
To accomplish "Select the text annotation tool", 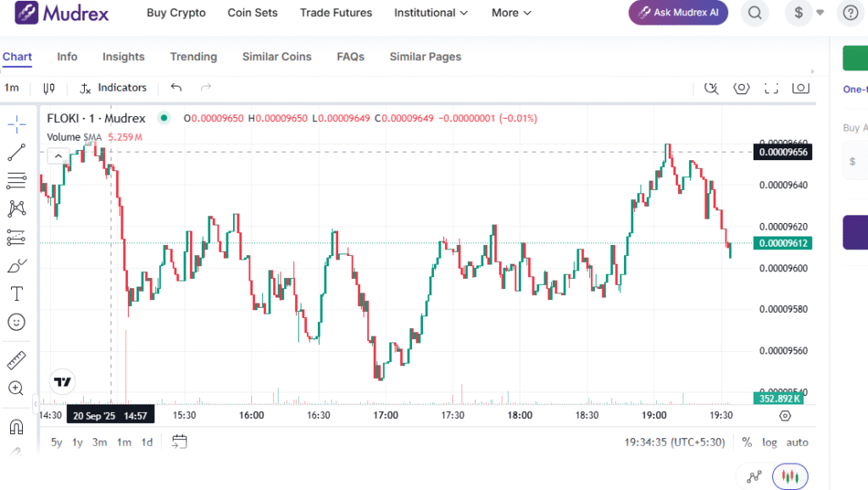I will click(16, 294).
